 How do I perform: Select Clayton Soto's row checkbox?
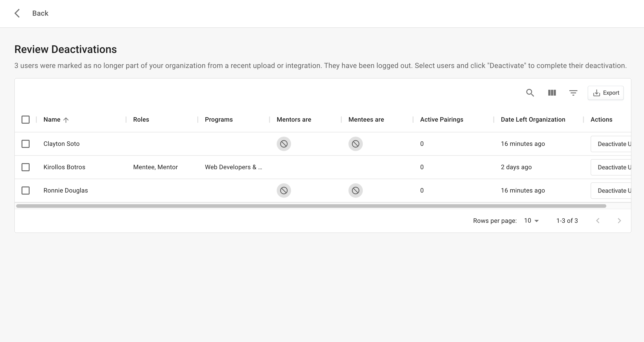[x=26, y=144]
